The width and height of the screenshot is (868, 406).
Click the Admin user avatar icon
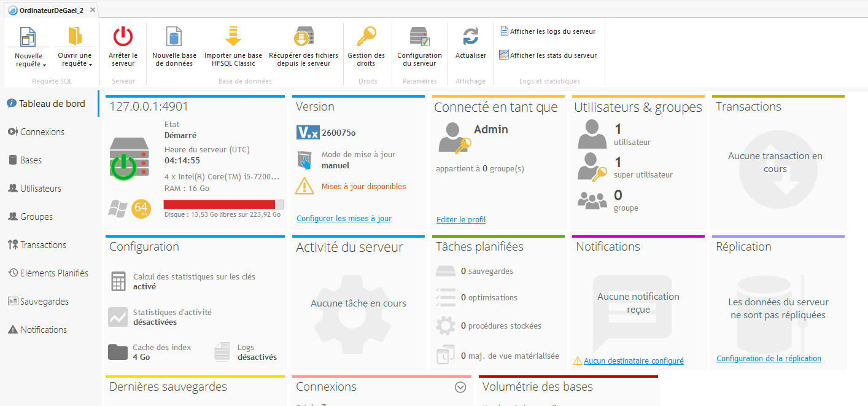[454, 138]
